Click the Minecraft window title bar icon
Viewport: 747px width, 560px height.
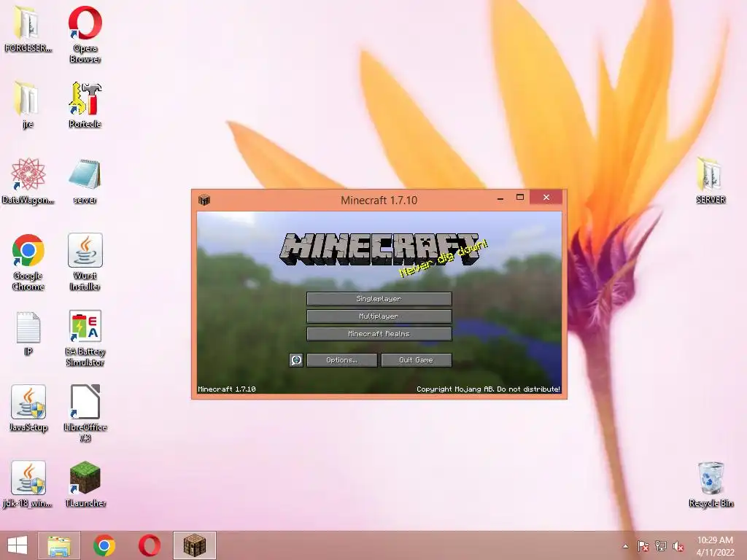204,200
